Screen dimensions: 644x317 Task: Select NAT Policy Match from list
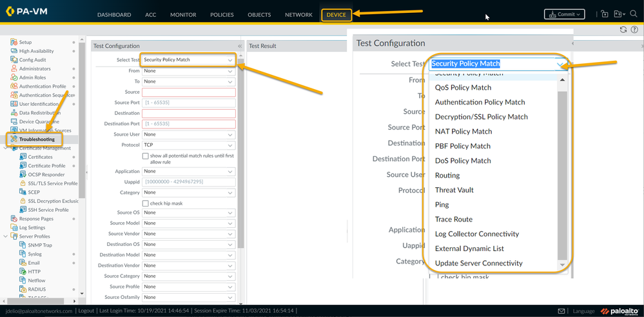[463, 132]
